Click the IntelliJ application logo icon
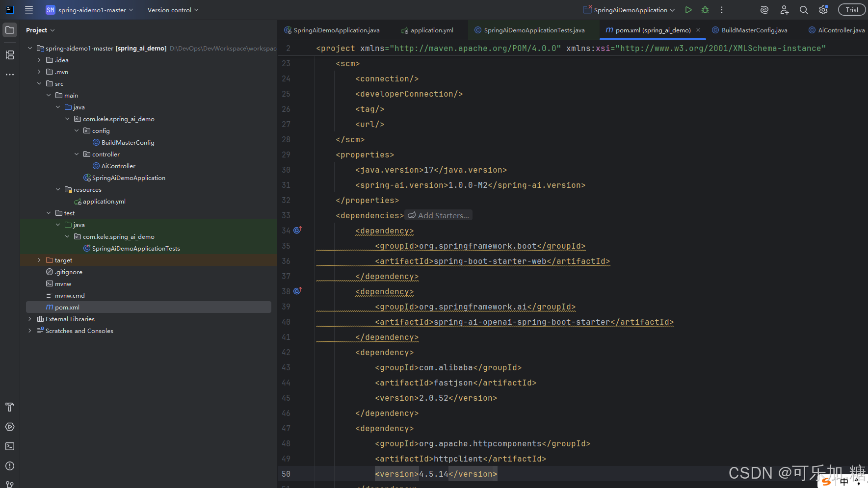 tap(9, 10)
